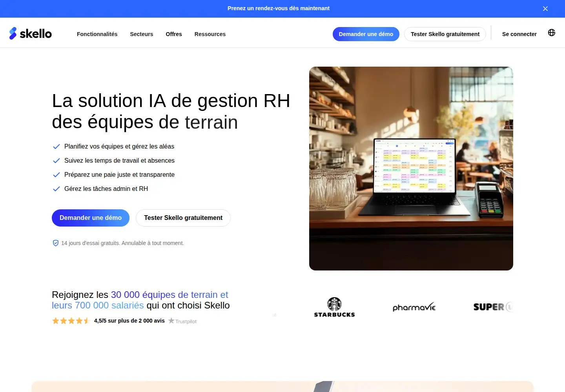Image resolution: width=565 pixels, height=392 pixels.
Task: Open the language globe icon
Action: (552, 33)
